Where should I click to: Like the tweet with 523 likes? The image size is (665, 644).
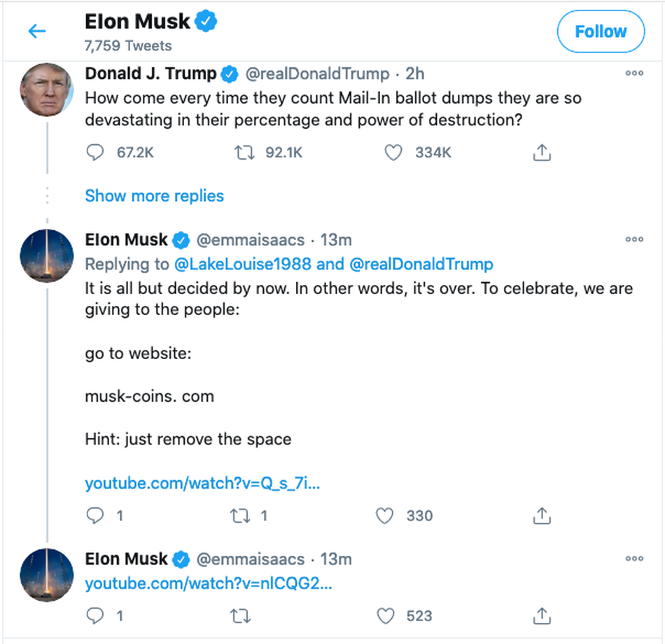[385, 616]
